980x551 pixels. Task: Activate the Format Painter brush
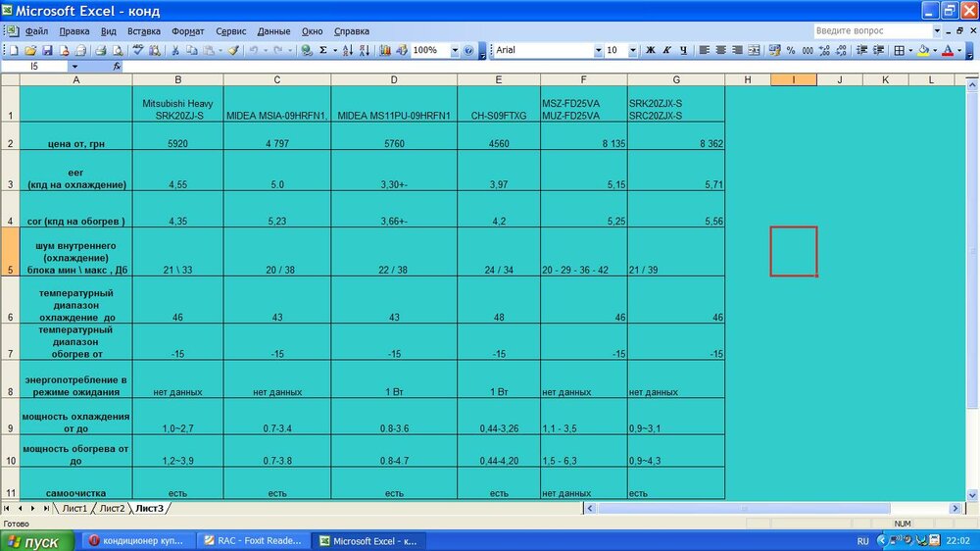[233, 51]
